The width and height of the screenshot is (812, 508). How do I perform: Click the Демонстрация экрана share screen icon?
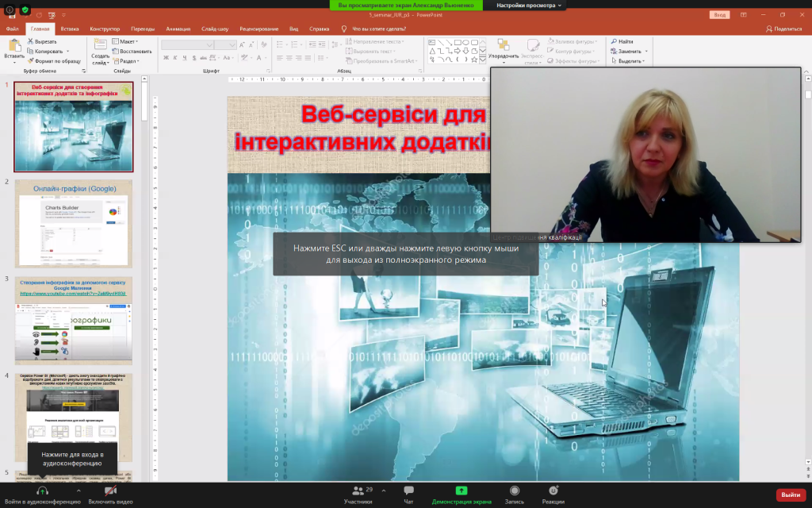click(462, 491)
